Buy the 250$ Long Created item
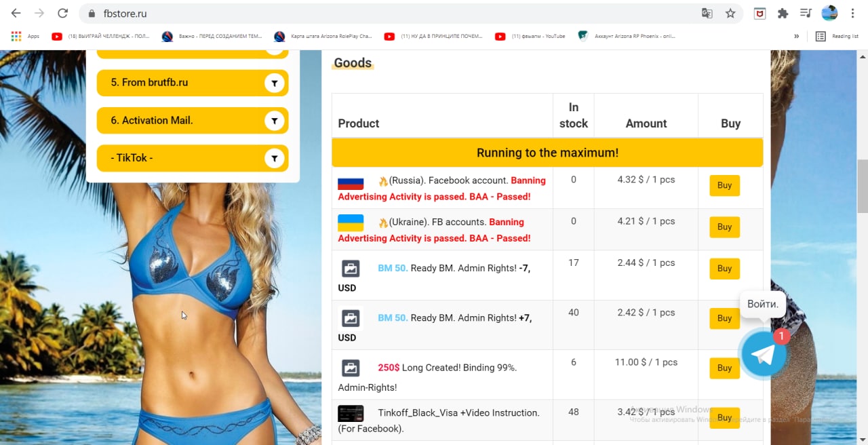 coord(724,368)
